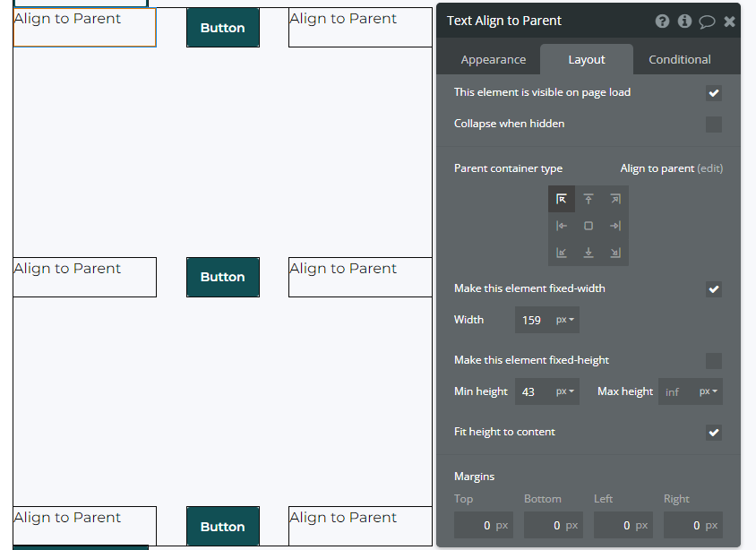Viewport: 756px width, 550px height.
Task: Choose middle-right alignment icon
Action: 615,226
